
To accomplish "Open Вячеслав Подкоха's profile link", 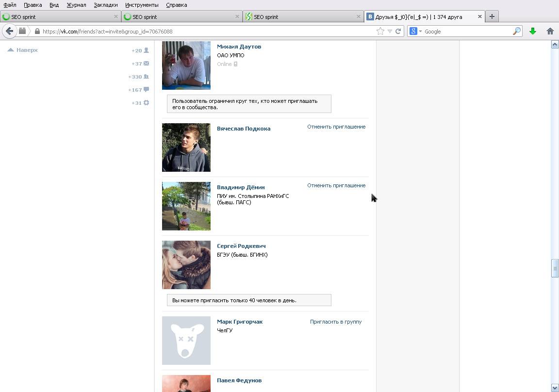I will [244, 129].
